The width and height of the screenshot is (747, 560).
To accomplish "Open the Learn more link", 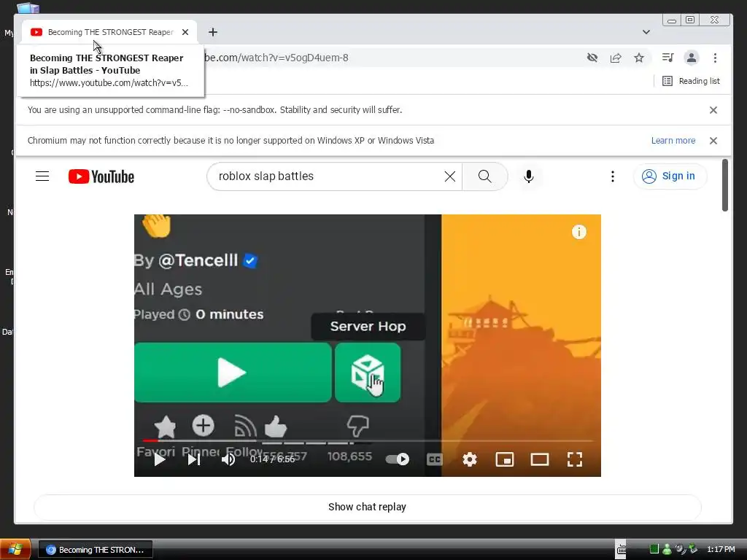I will 673,141.
